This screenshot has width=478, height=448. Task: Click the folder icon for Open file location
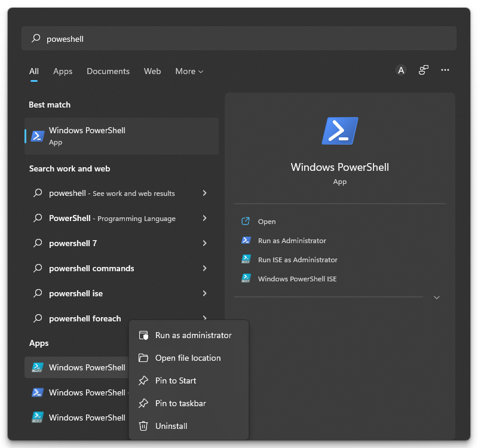click(x=143, y=358)
